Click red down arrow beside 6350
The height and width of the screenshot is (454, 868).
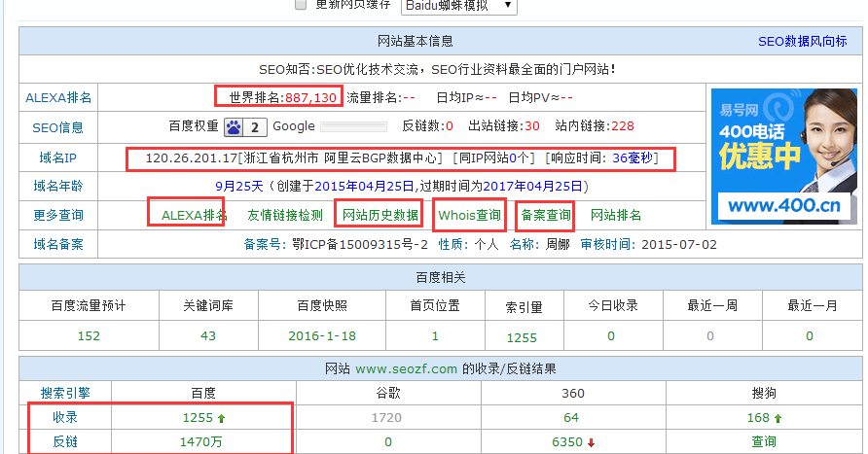591,442
